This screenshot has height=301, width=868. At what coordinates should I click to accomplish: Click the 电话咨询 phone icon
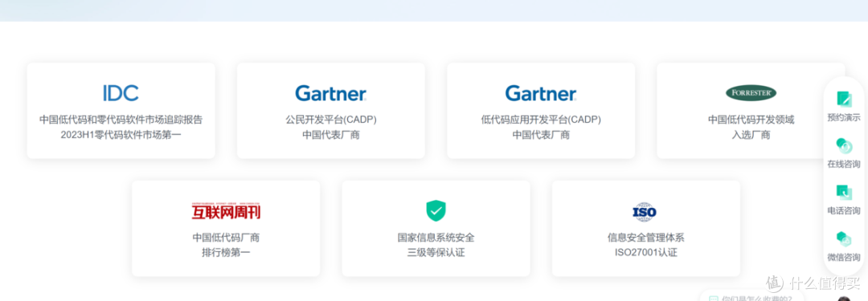pyautogui.click(x=844, y=192)
